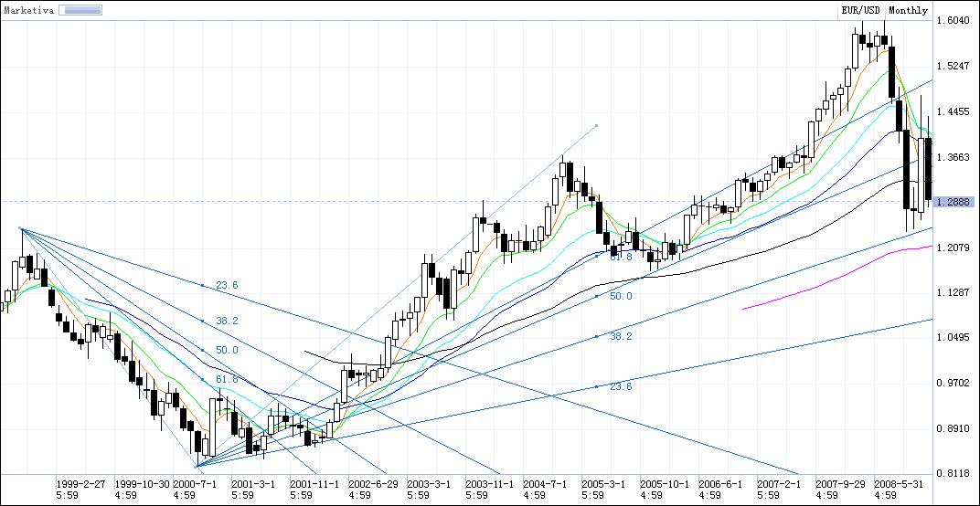Select the EUR/USD symbol label
This screenshot has width=980, height=506.
coord(860,11)
